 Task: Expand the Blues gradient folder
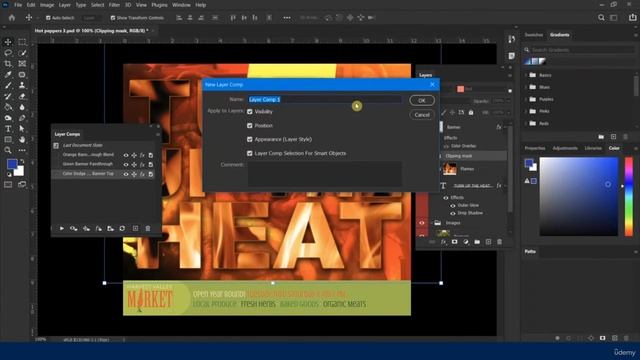click(526, 87)
